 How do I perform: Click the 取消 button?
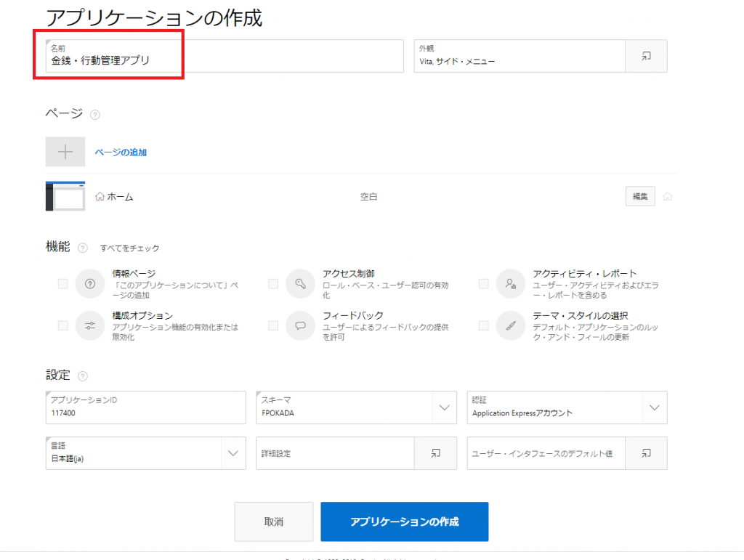[x=274, y=522]
